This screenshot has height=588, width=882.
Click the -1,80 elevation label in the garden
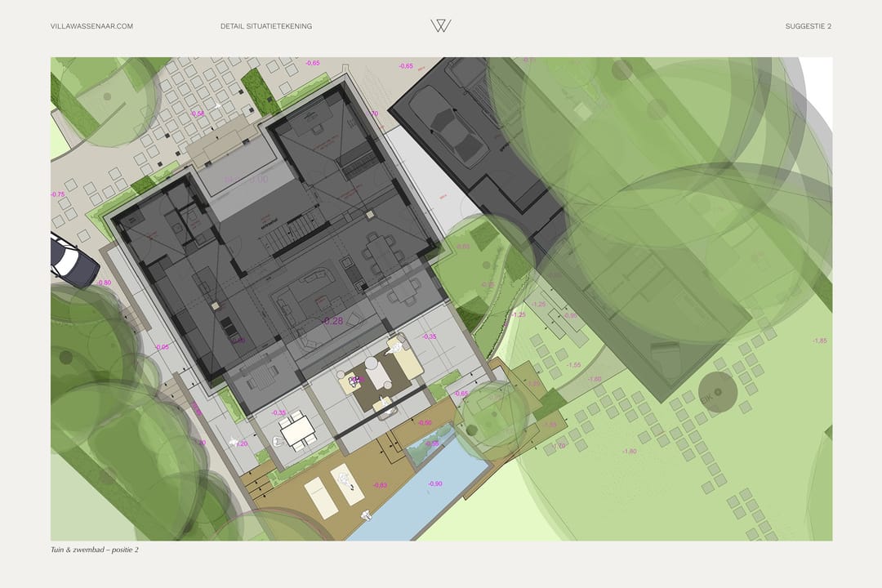[x=630, y=452]
